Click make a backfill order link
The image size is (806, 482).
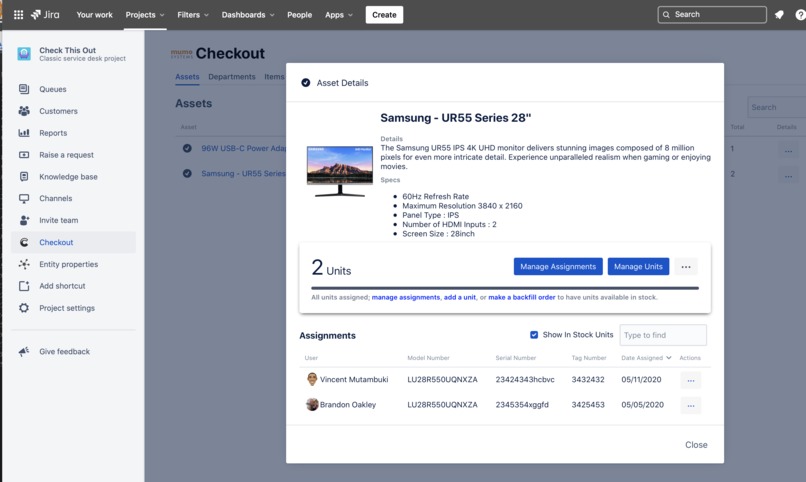[x=522, y=297]
